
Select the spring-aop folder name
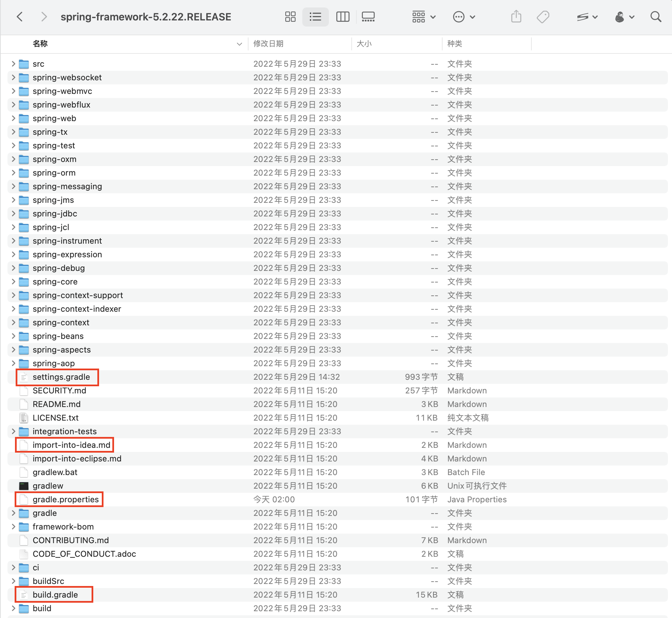53,363
